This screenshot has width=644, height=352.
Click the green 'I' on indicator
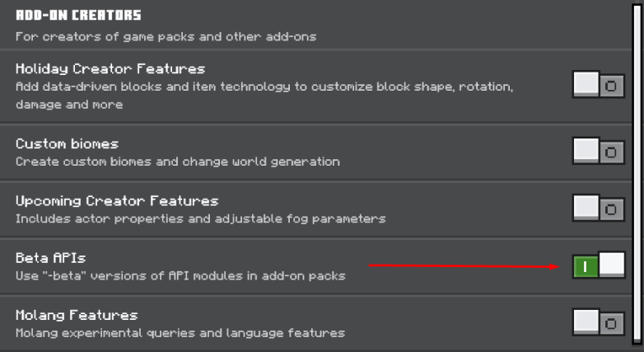coord(585,266)
